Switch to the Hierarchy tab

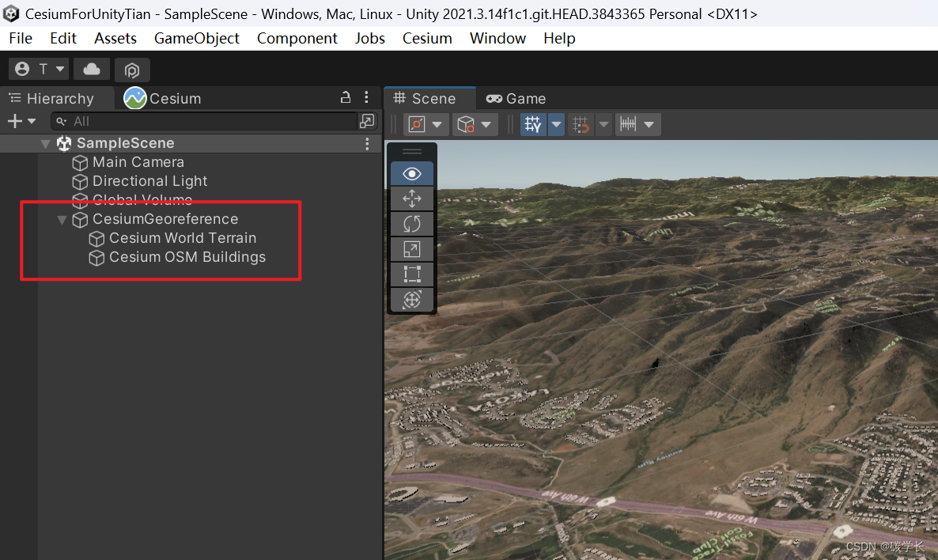click(52, 98)
